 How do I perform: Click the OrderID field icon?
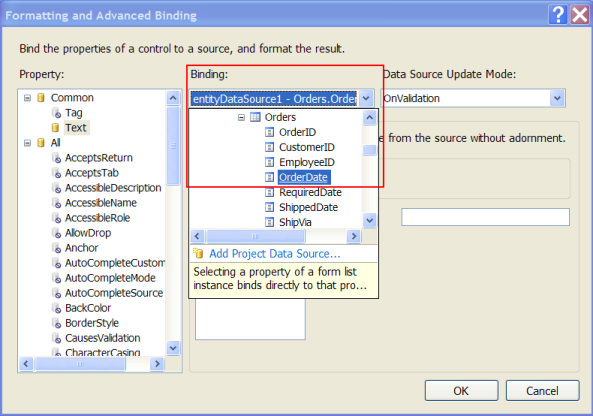[x=269, y=132]
